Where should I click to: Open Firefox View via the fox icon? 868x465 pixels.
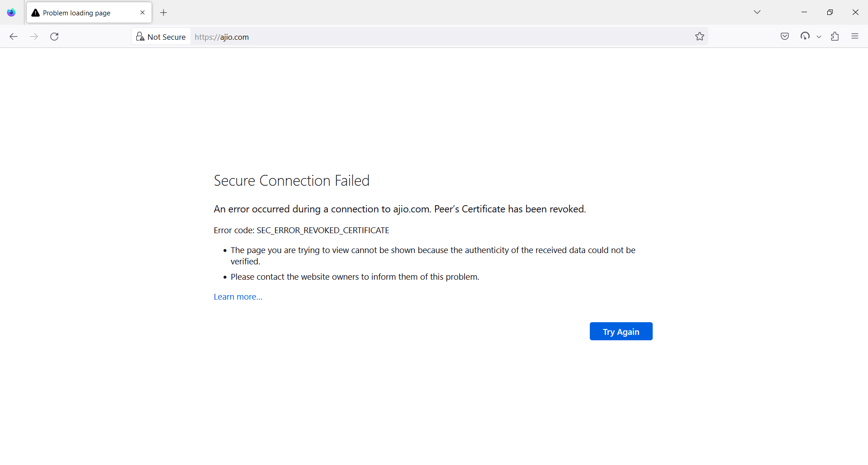pos(11,12)
